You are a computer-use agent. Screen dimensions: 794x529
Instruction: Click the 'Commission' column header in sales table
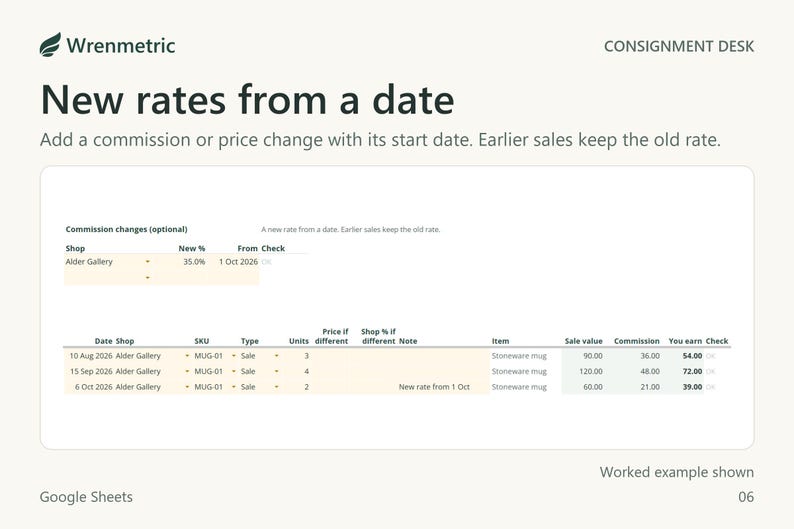coord(637,341)
